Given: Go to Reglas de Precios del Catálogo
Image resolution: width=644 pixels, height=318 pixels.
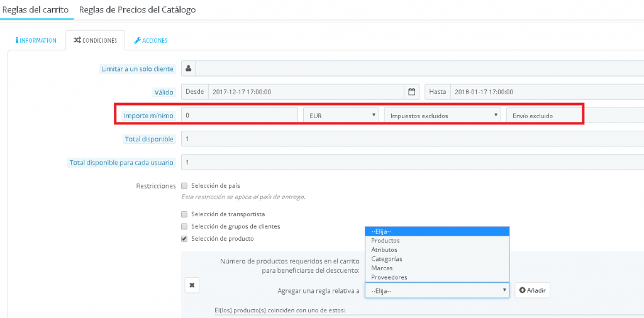Looking at the screenshot, I should tap(137, 10).
